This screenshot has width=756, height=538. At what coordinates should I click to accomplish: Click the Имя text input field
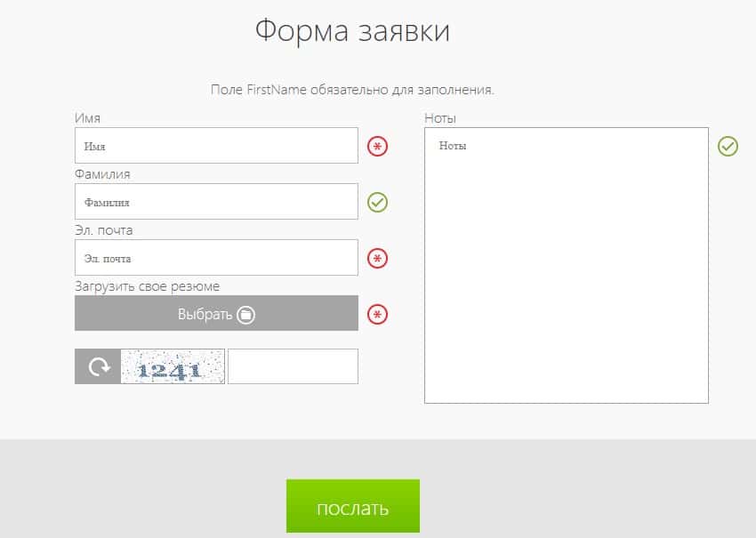[x=216, y=146]
